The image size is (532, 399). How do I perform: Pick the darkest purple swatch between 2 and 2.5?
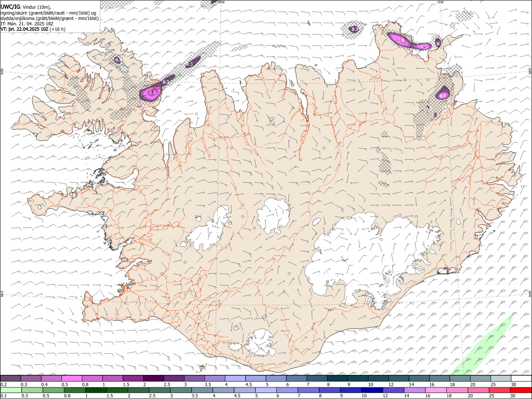point(153,378)
